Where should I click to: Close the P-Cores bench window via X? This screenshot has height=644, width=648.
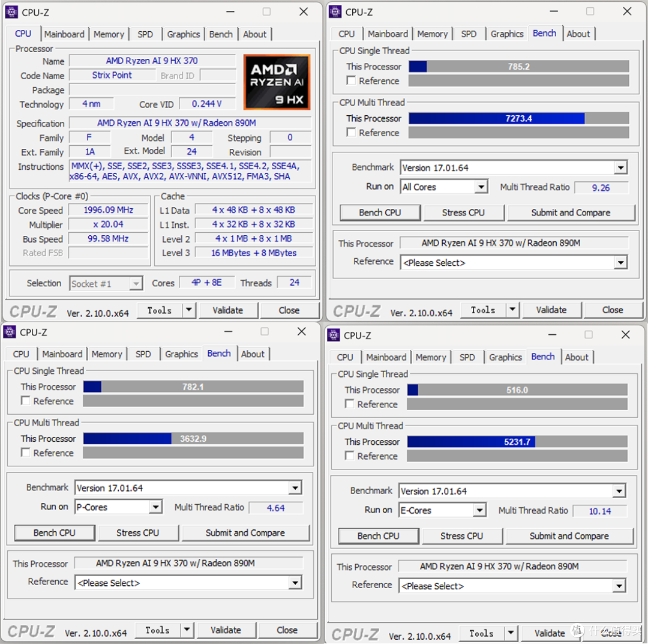tap(302, 331)
